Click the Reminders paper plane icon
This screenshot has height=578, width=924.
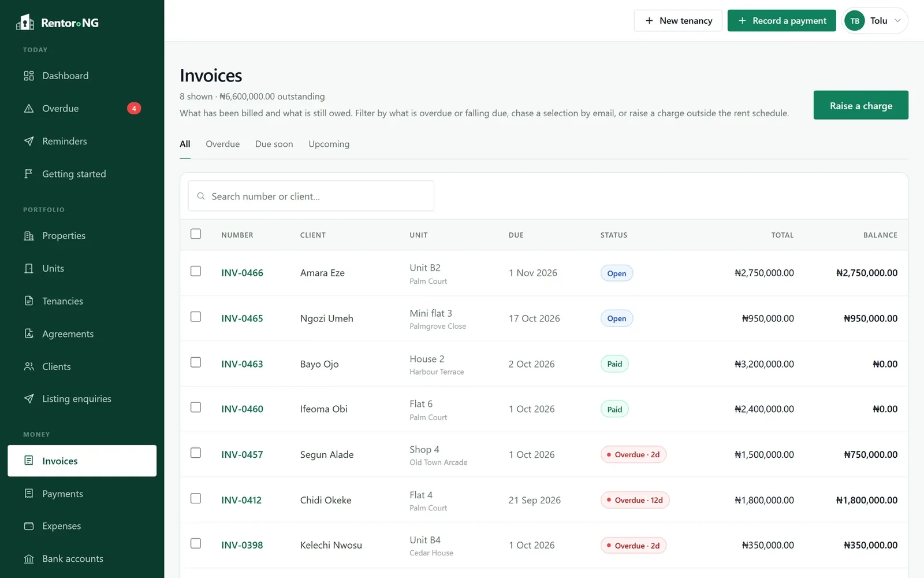29,141
